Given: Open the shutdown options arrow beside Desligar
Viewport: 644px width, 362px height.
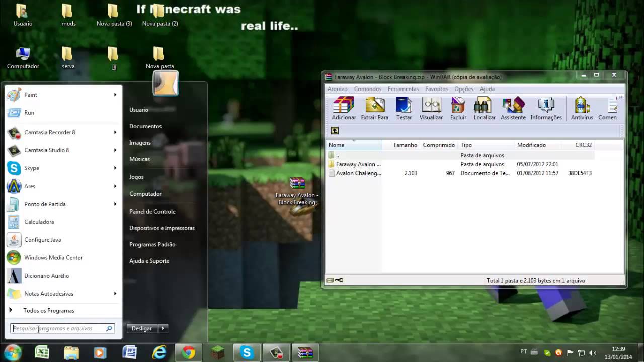Looking at the screenshot, I should click(163, 328).
